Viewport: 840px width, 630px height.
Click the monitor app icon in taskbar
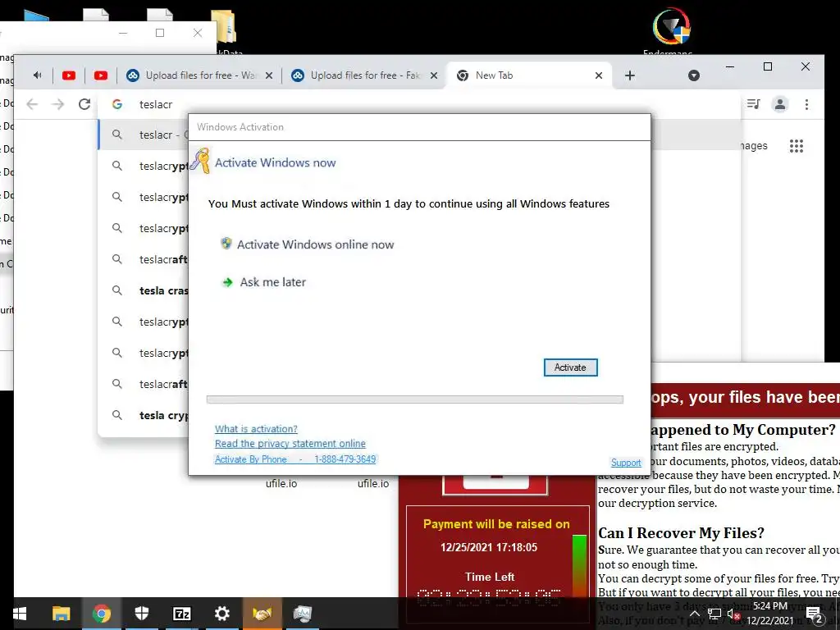pos(302,614)
